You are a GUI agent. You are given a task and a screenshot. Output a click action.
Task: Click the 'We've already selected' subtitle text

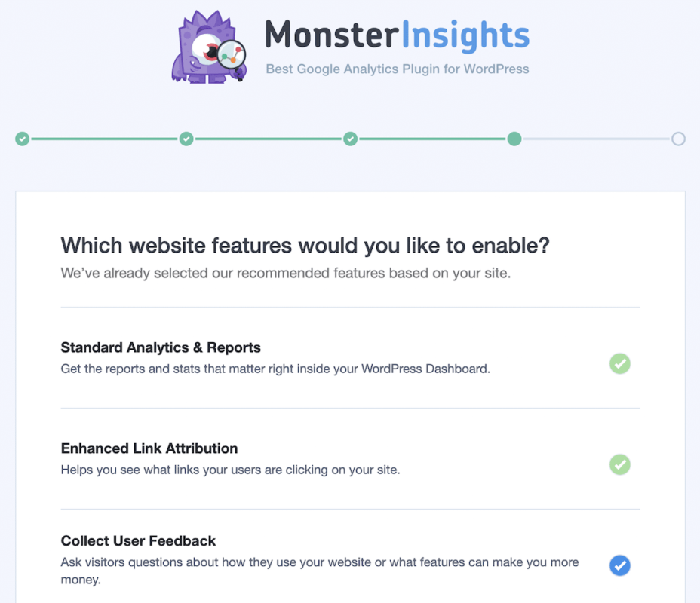click(x=286, y=273)
